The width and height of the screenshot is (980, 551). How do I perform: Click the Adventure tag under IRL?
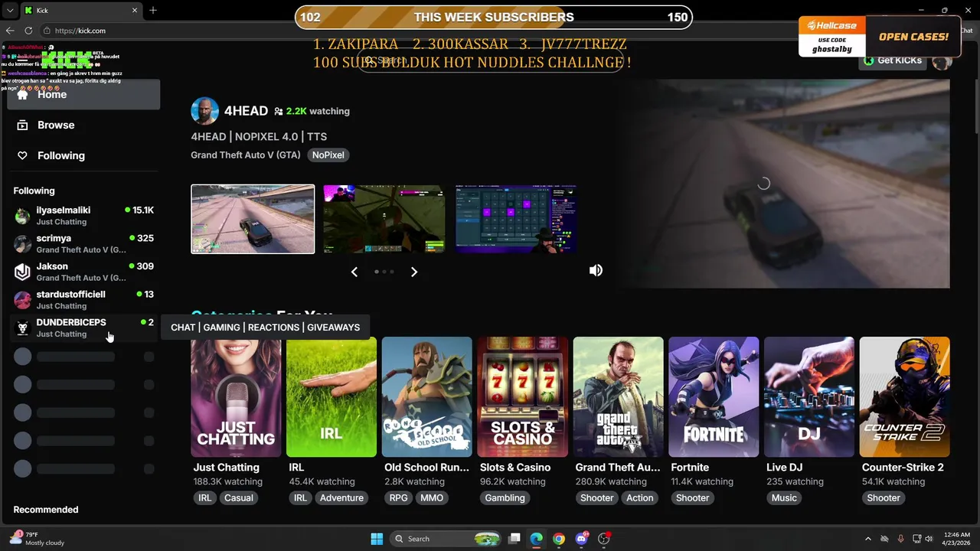(x=341, y=497)
